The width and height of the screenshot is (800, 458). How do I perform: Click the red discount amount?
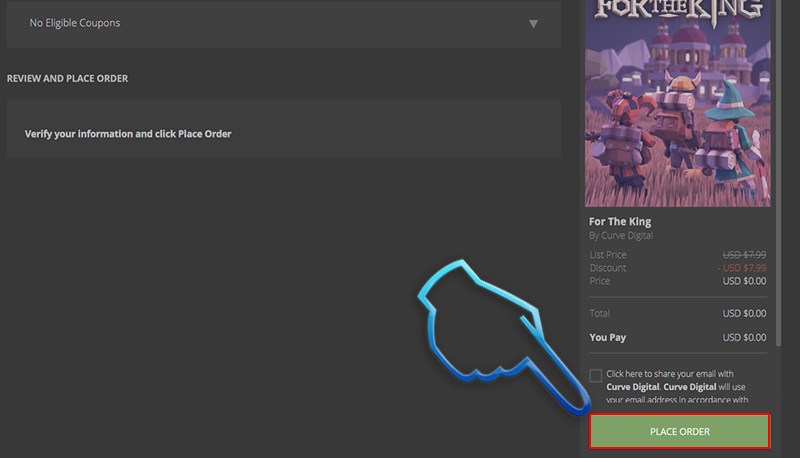pyautogui.click(x=742, y=268)
